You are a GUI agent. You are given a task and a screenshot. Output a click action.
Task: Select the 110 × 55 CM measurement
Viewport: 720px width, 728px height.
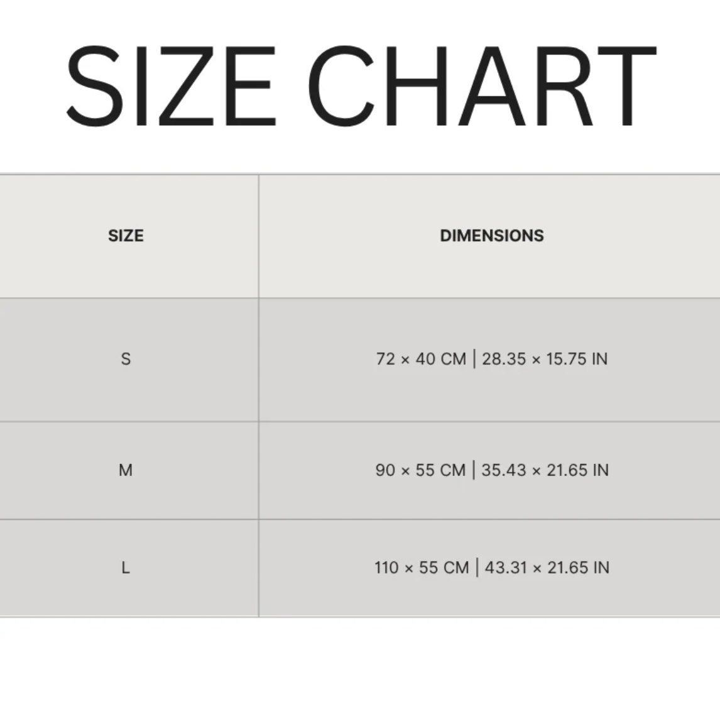(422, 568)
